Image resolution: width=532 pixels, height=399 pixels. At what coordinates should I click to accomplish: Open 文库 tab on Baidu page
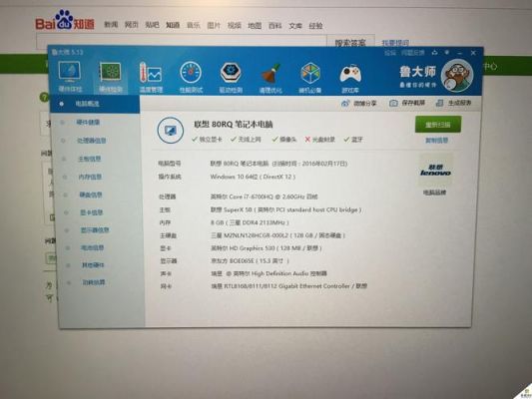(295, 26)
